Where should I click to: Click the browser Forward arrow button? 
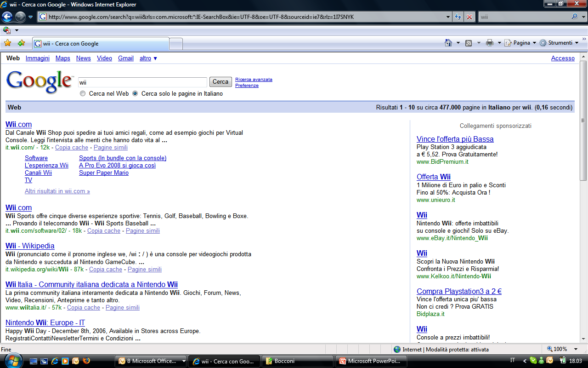coord(20,17)
